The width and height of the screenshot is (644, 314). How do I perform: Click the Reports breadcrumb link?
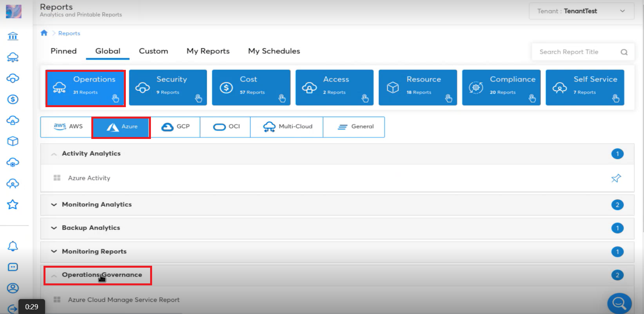point(69,33)
